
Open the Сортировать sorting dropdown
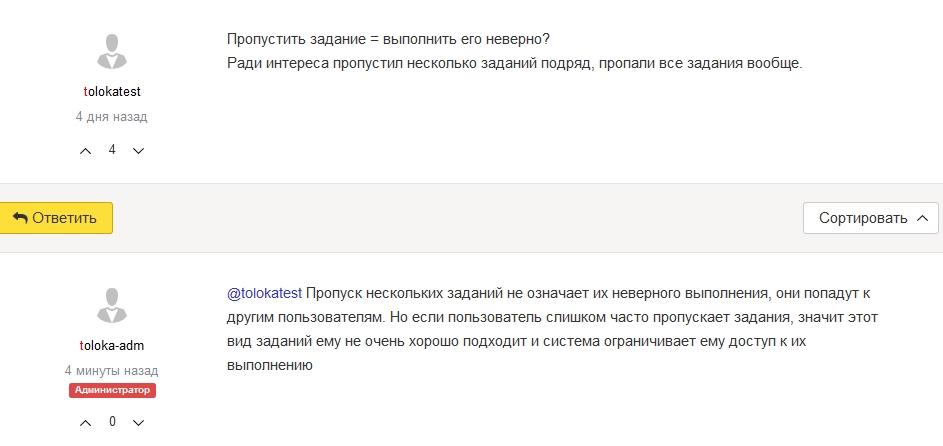pos(870,218)
